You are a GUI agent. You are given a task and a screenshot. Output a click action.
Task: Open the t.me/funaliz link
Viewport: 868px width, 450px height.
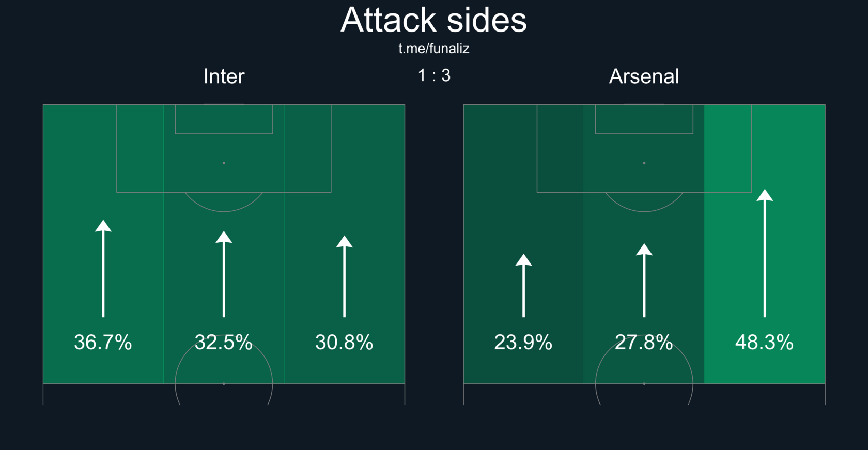(434, 49)
